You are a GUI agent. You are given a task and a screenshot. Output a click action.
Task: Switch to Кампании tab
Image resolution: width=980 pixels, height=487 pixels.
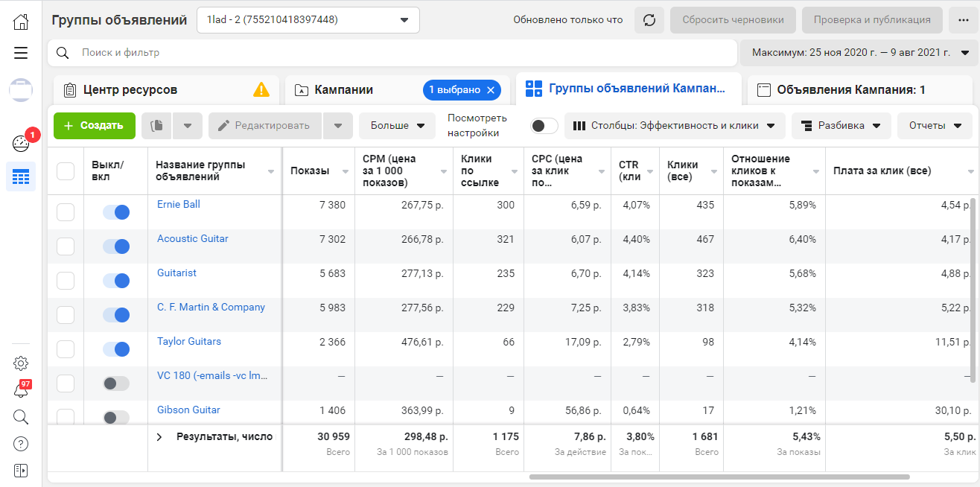(397, 90)
